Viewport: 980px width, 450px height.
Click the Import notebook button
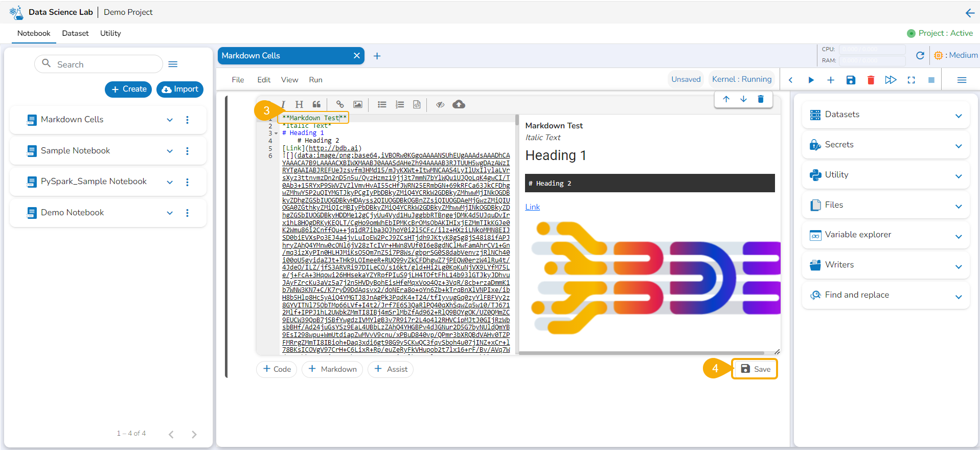[180, 89]
